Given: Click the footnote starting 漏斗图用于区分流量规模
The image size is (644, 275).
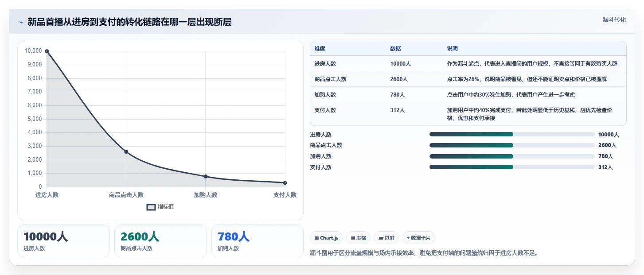Looking at the screenshot, I should tap(424, 253).
